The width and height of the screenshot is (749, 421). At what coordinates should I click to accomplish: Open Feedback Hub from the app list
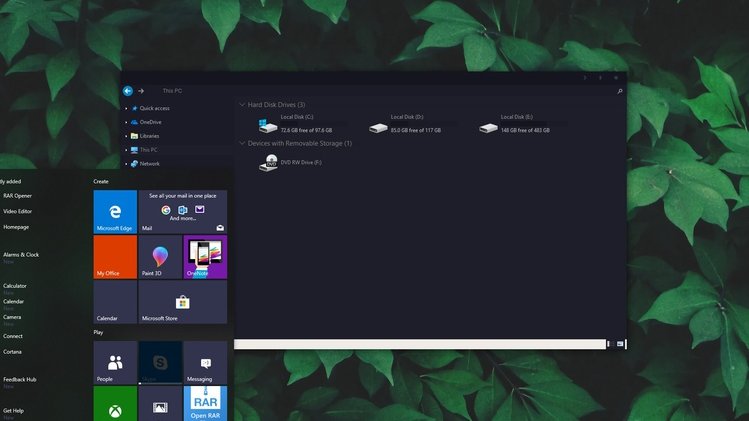click(20, 379)
